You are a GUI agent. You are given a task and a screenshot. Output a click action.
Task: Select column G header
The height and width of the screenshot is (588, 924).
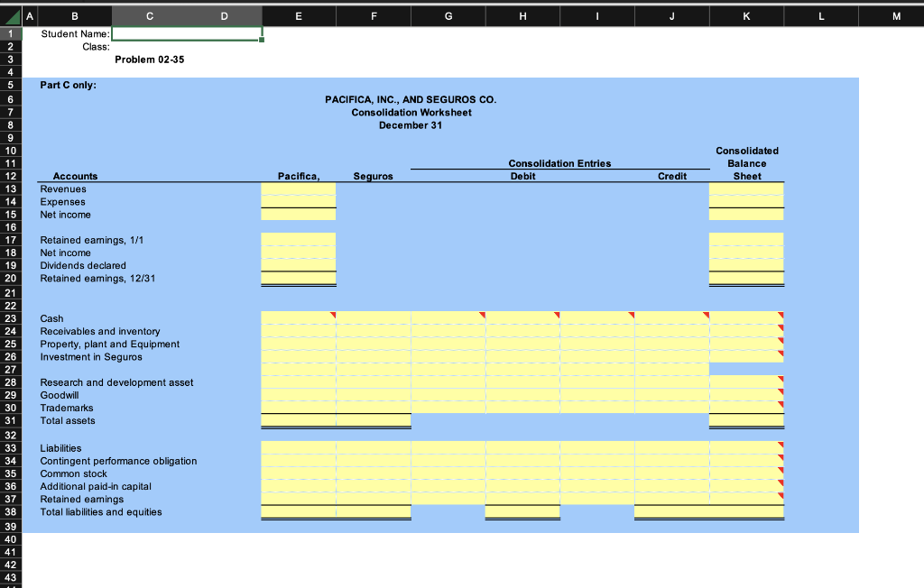pyautogui.click(x=448, y=16)
